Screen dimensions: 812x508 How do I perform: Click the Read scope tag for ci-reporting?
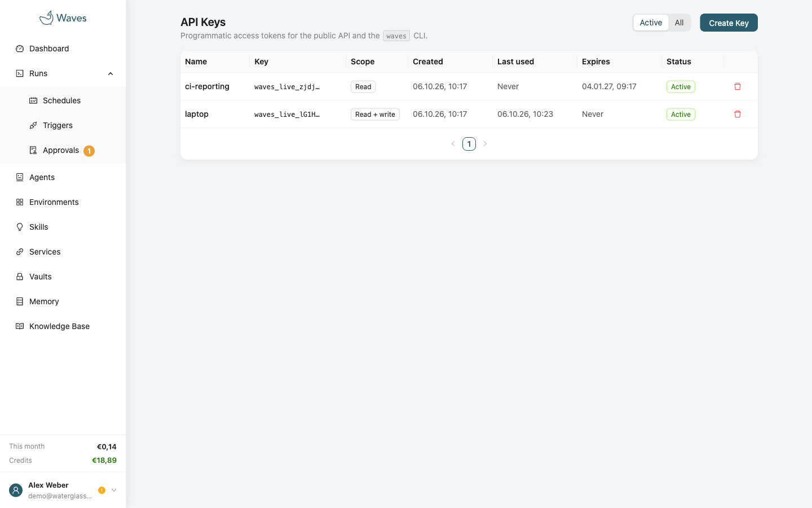pos(363,86)
